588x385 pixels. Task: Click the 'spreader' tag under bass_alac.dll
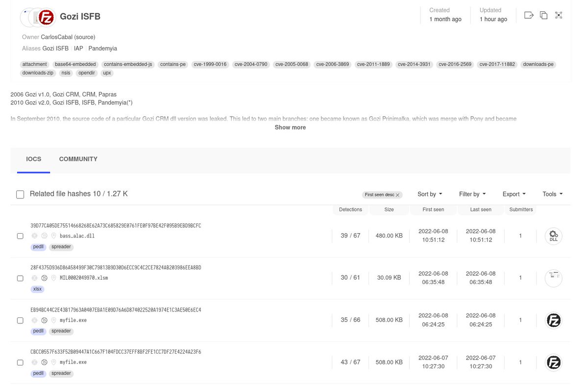click(x=61, y=247)
